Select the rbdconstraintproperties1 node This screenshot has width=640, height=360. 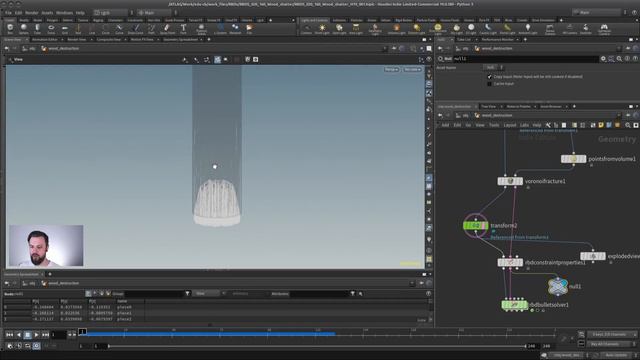click(510, 262)
